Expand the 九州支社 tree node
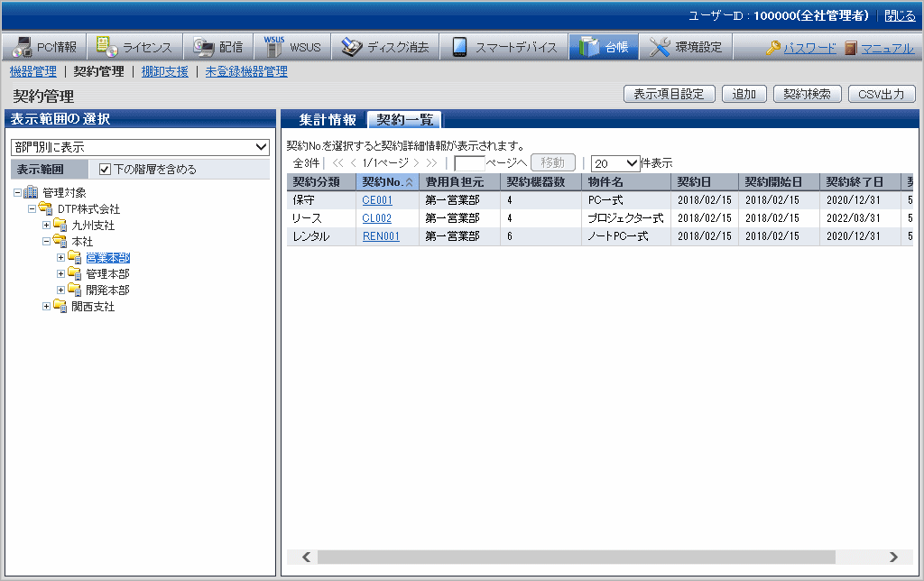This screenshot has width=924, height=581. 47,225
